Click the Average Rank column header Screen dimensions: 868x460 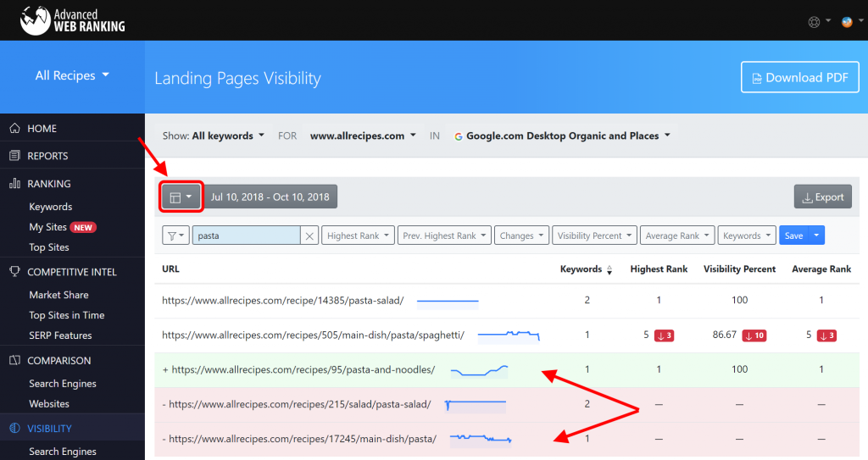click(821, 269)
